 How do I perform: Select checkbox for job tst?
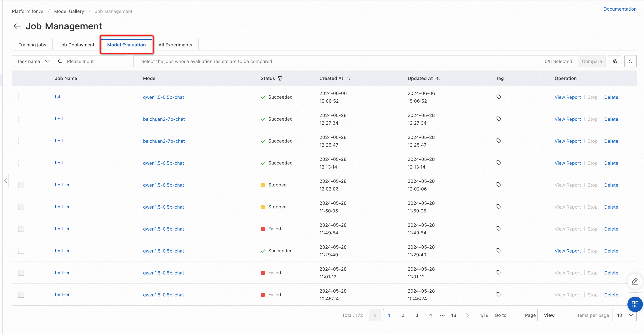point(21,97)
